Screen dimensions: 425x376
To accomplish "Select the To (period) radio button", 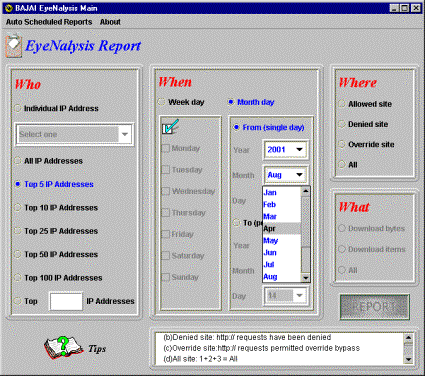I will (236, 222).
